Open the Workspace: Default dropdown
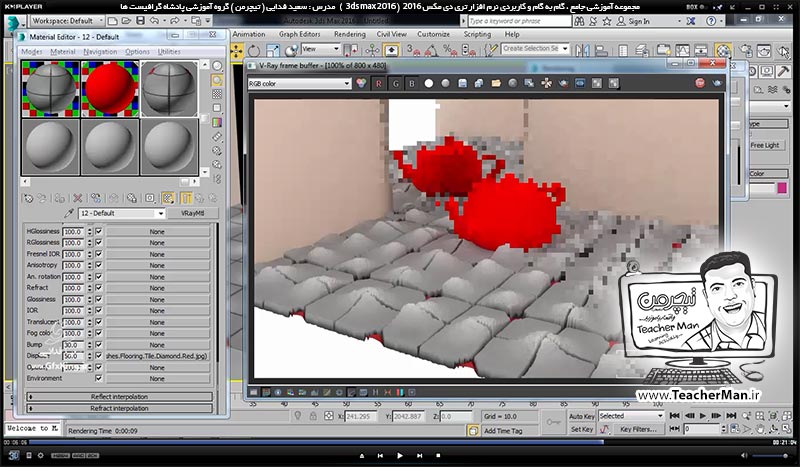Image resolution: width=800 pixels, height=467 pixels. coord(66,21)
